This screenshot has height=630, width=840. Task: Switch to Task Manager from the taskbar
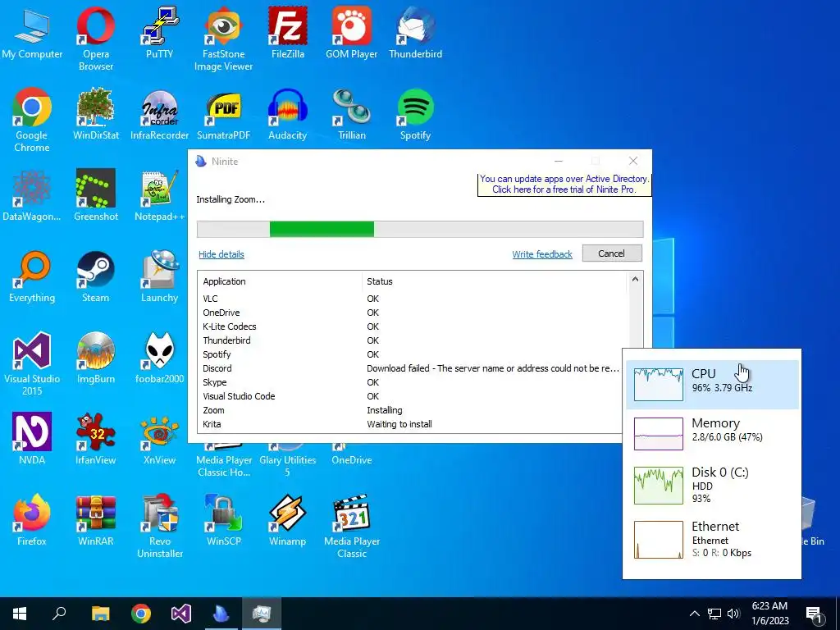tap(262, 614)
